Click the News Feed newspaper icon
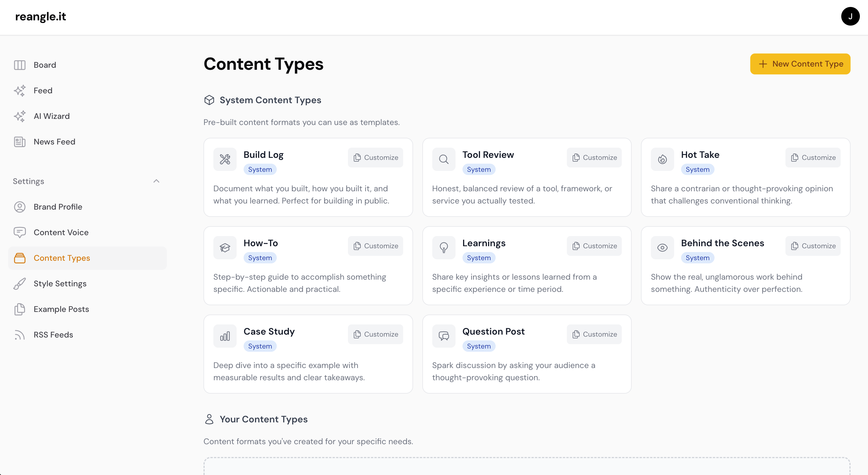Viewport: 868px width, 475px height. pyautogui.click(x=19, y=142)
